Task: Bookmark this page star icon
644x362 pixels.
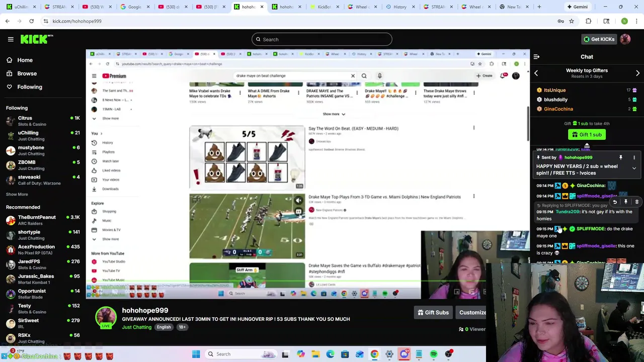Action: pyautogui.click(x=572, y=21)
